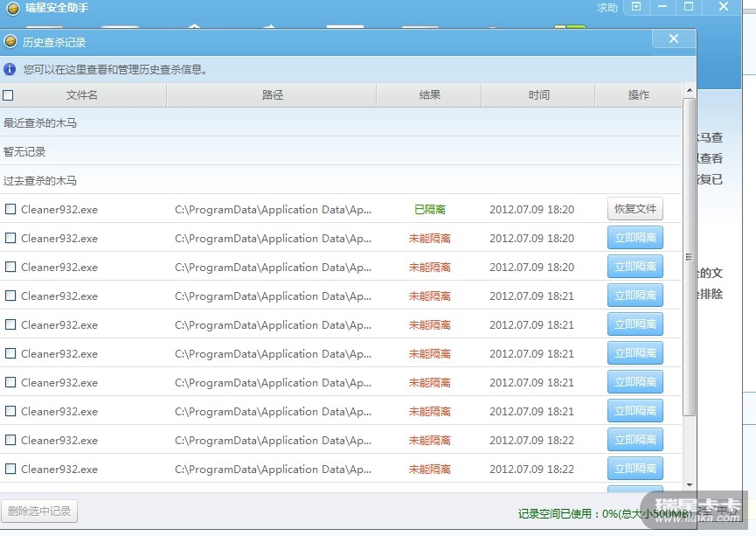This screenshot has width=756, height=536.
Task: Tick the checkbox of the second 18:22 row
Action: click(x=10, y=469)
